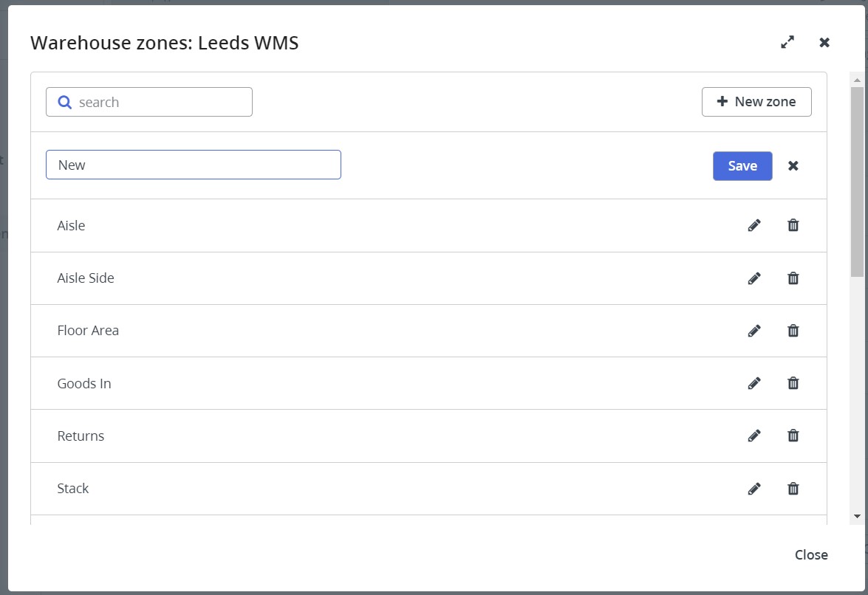This screenshot has height=595, width=868.
Task: Cancel the new zone entry
Action: (x=793, y=165)
